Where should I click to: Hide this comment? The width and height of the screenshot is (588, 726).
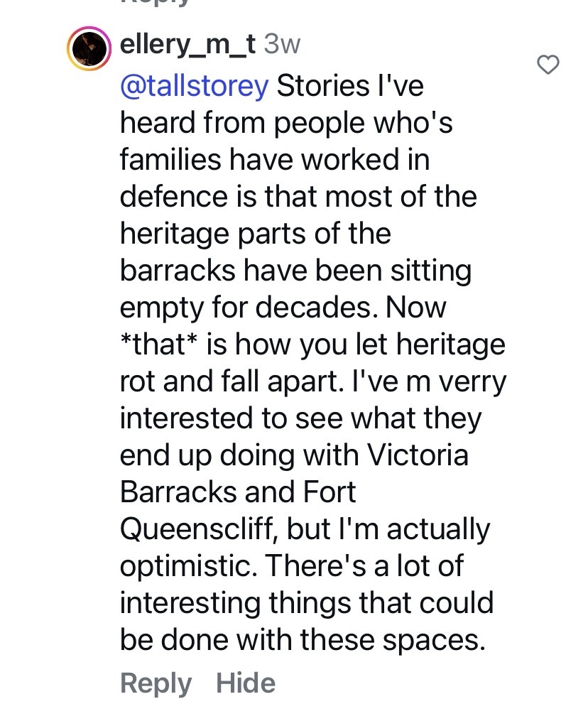pyautogui.click(x=246, y=683)
